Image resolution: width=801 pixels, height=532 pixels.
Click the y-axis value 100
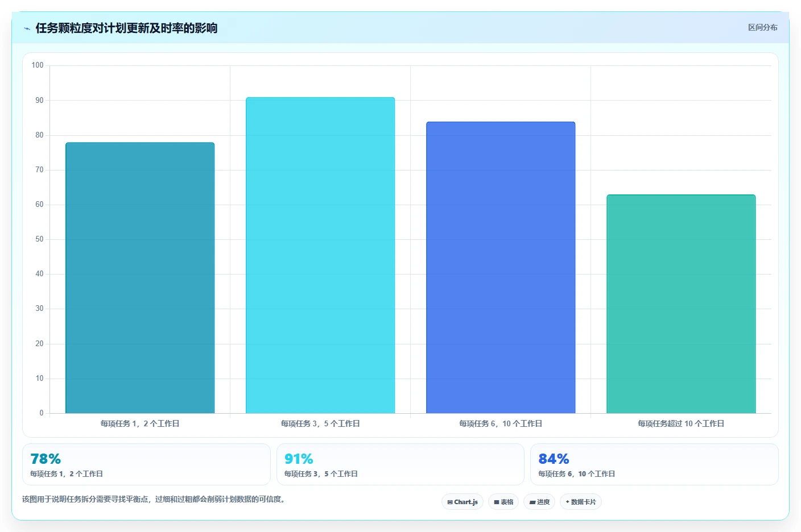[38, 65]
